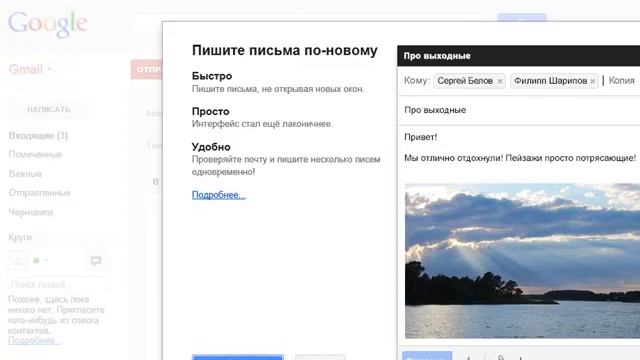Image resolution: width=640 pixels, height=360 pixels.
Task: Open the Gmail dropdown menu
Action: tap(30, 69)
